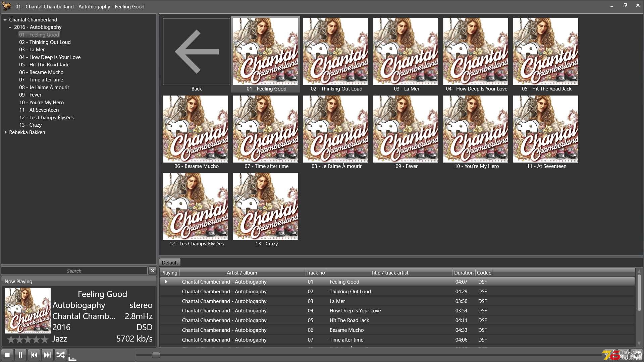Click the Now Playing album art
The width and height of the screenshot is (644, 362).
(x=28, y=311)
